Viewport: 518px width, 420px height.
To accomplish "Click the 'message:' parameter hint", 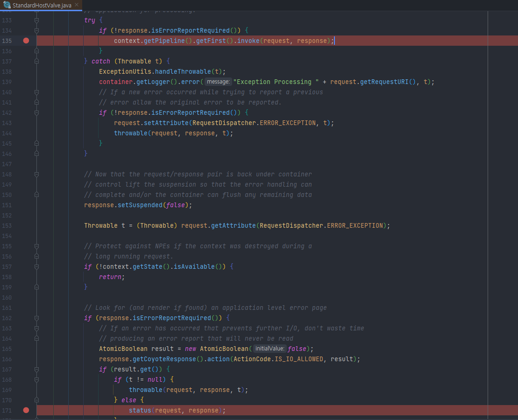I will coord(218,82).
